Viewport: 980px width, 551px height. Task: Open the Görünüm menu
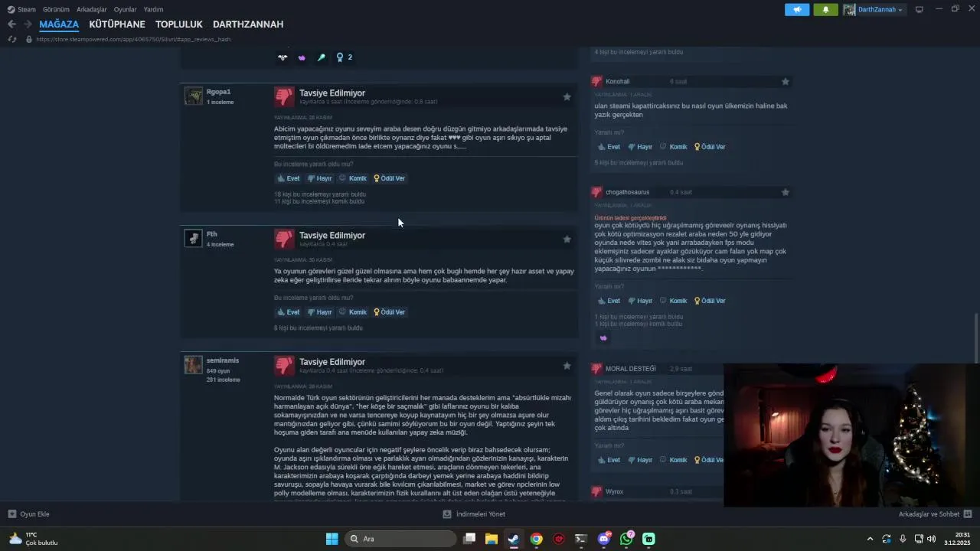tap(56, 9)
